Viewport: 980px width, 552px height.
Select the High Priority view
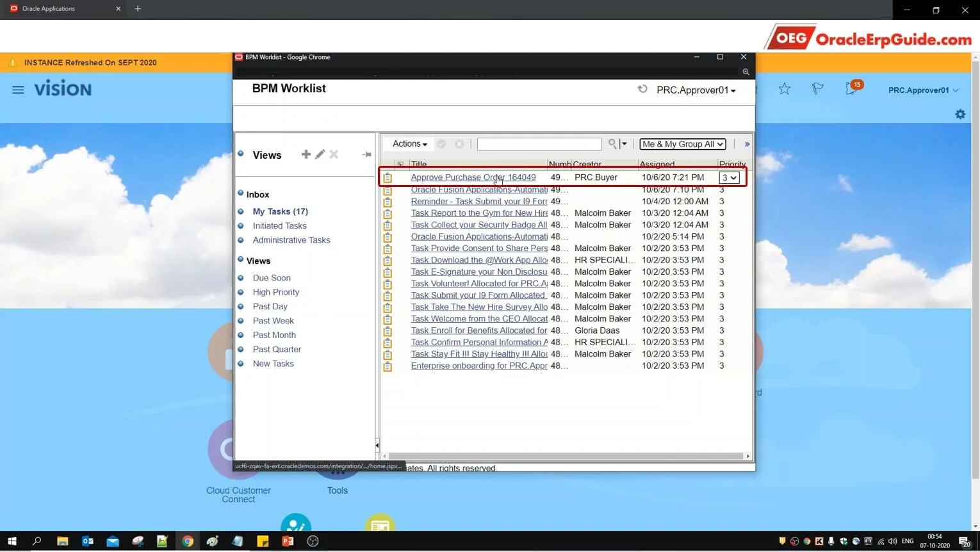coord(276,292)
